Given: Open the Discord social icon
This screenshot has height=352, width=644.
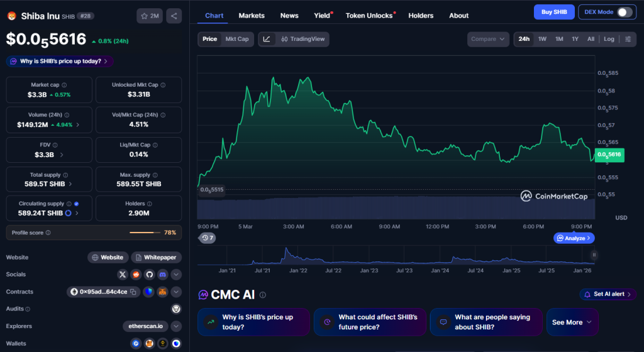Looking at the screenshot, I should [163, 275].
